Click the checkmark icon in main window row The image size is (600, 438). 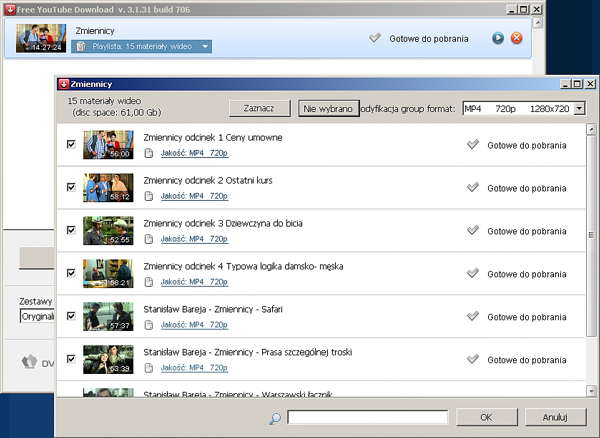coord(375,37)
